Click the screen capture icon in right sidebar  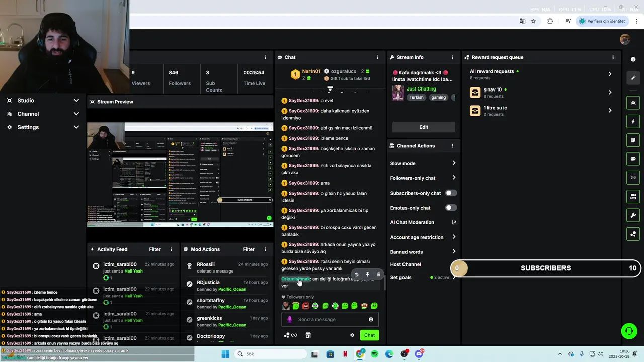pyautogui.click(x=633, y=103)
